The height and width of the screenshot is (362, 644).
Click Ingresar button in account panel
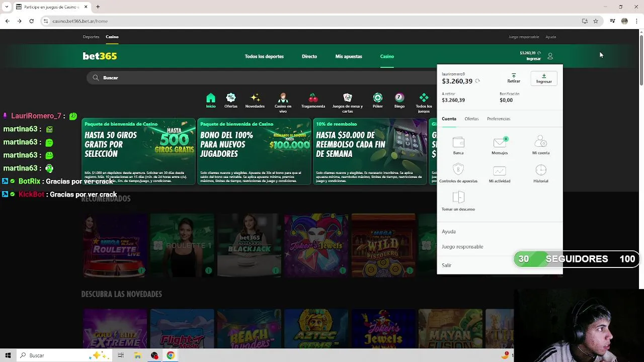(544, 78)
